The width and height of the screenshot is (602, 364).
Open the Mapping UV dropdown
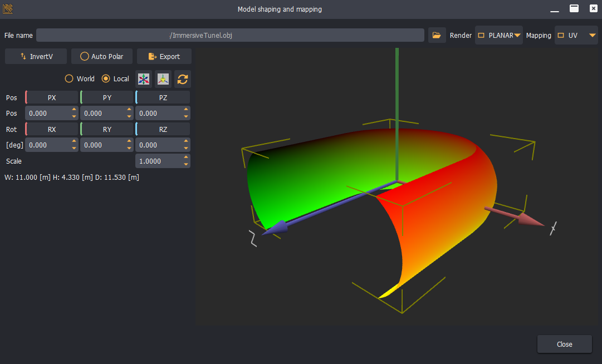(x=576, y=35)
